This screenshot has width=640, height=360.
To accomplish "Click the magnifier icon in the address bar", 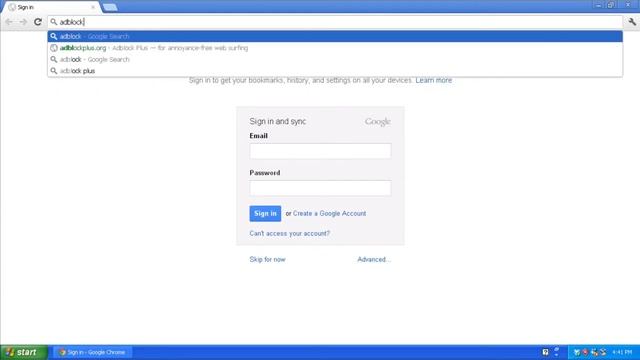I will tap(53, 22).
